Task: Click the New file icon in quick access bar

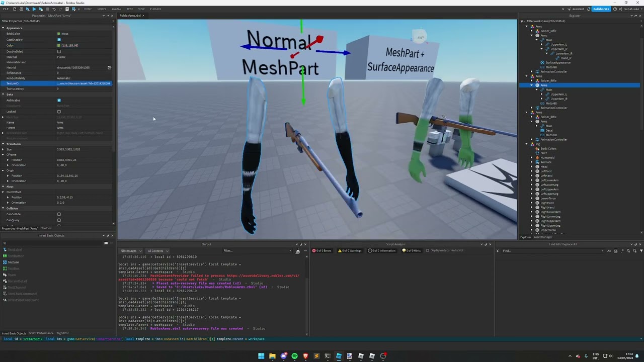Action: coord(14,9)
